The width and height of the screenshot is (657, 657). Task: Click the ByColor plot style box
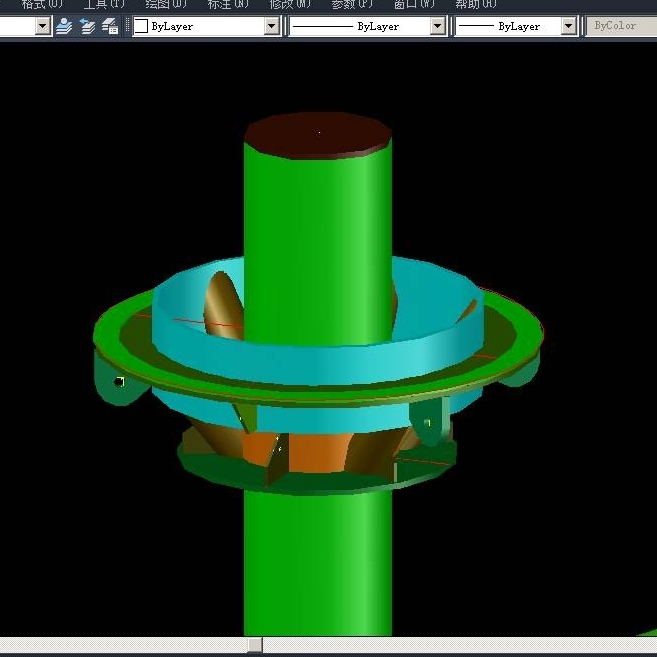click(619, 26)
